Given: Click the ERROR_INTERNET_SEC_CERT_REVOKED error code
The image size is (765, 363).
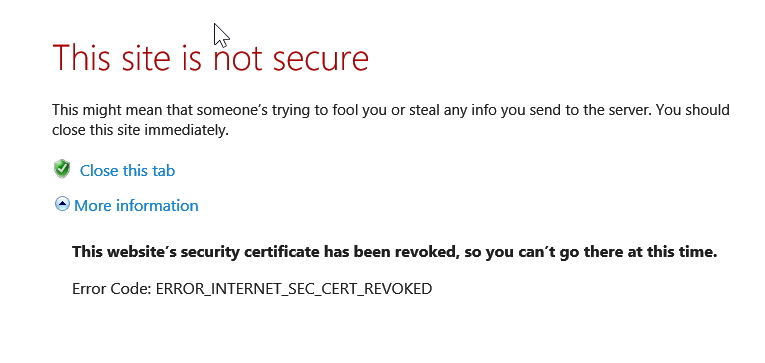Looking at the screenshot, I should [x=294, y=289].
